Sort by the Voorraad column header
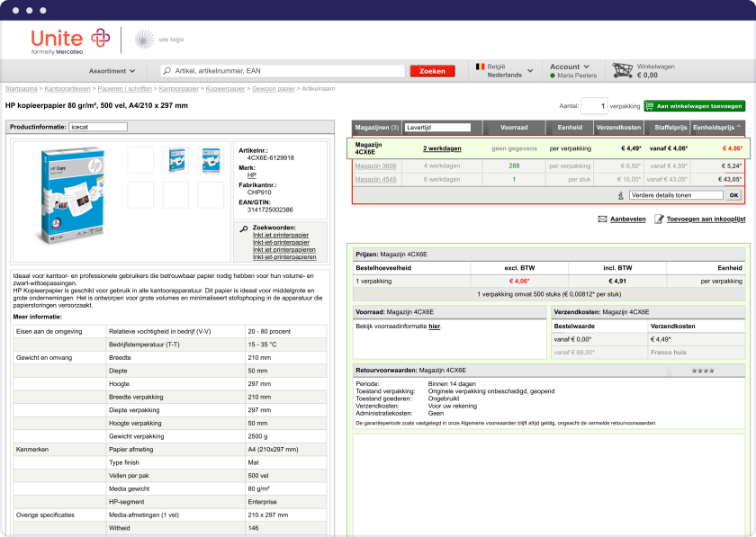 514,127
